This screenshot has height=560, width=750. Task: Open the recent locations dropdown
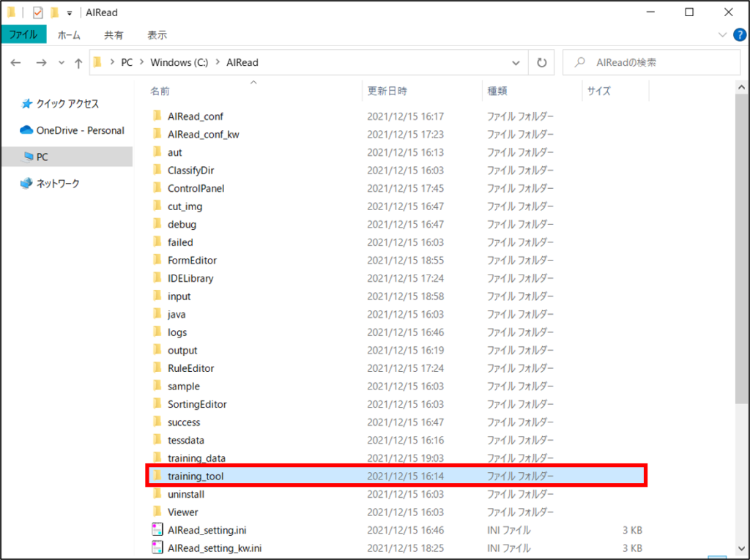[x=62, y=63]
